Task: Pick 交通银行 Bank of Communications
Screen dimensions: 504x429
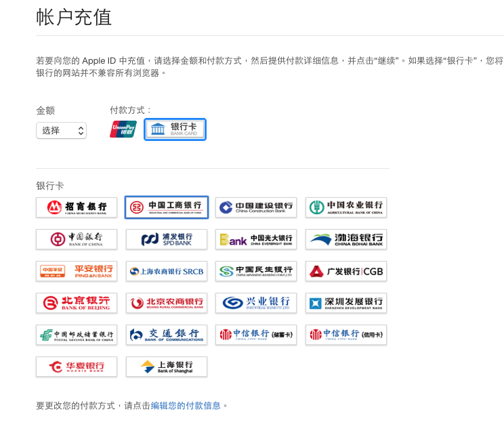Action: pos(167,335)
